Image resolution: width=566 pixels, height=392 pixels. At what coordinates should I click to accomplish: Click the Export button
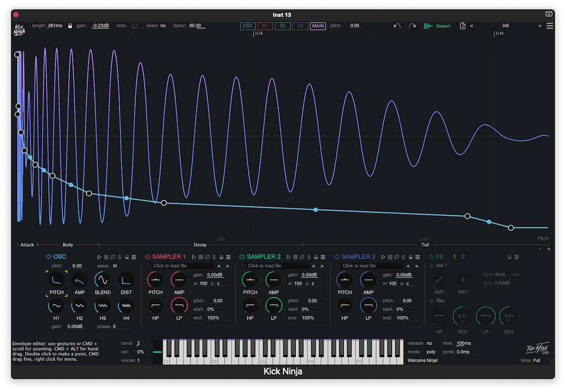click(437, 26)
